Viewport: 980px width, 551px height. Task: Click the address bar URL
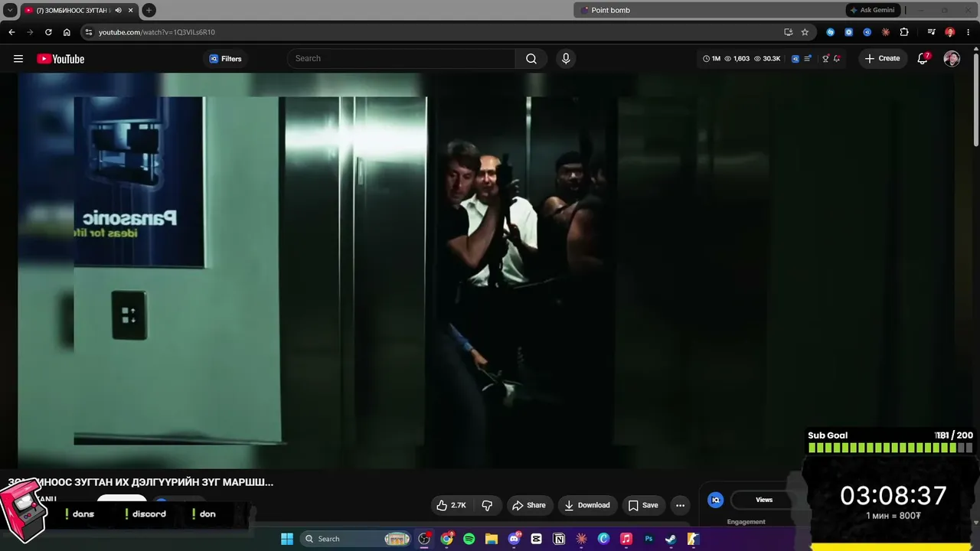[157, 32]
